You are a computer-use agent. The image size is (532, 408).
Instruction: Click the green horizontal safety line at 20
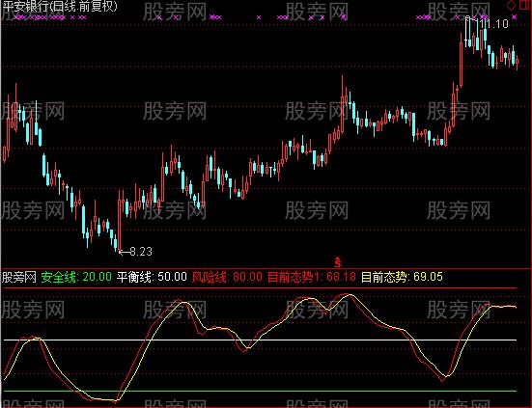[260, 391]
